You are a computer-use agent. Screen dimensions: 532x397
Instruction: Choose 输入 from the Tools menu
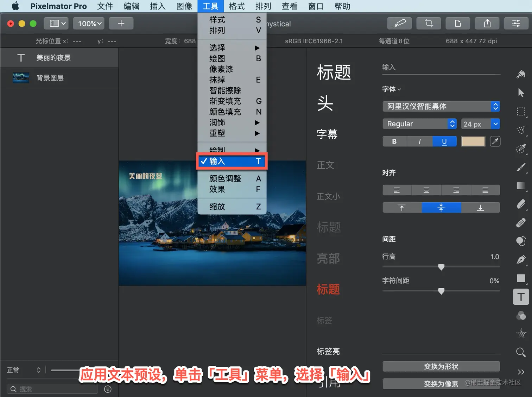coord(232,161)
